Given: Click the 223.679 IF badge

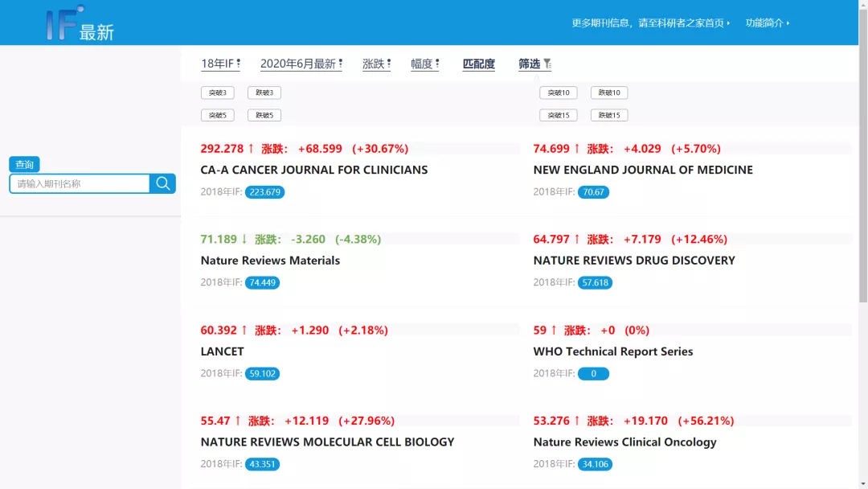Looking at the screenshot, I should 264,192.
